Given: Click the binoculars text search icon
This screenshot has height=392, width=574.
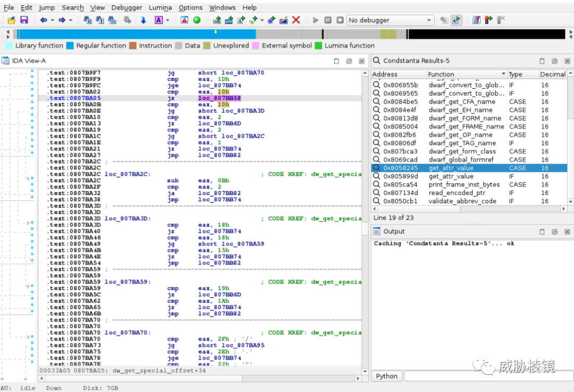Looking at the screenshot, I should click(100, 20).
